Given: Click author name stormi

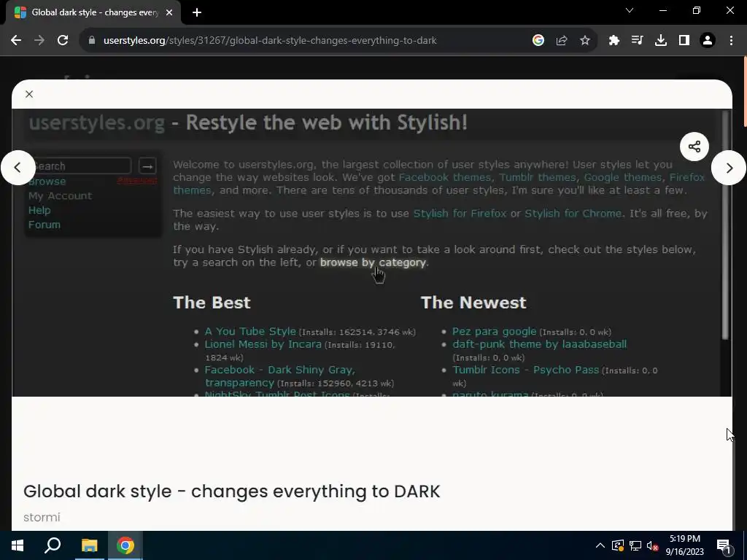Looking at the screenshot, I should pyautogui.click(x=42, y=517).
